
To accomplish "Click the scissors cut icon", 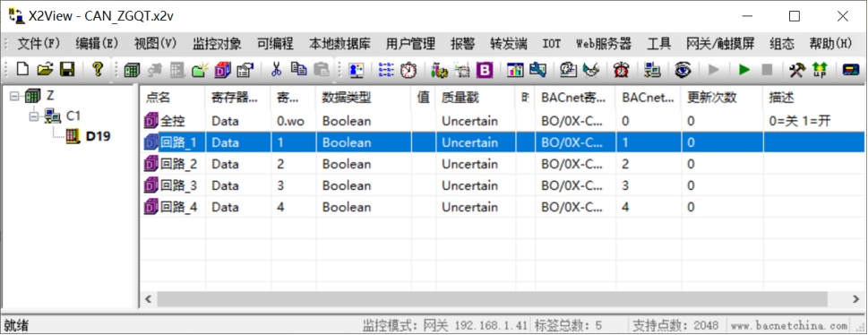I will 276,69.
